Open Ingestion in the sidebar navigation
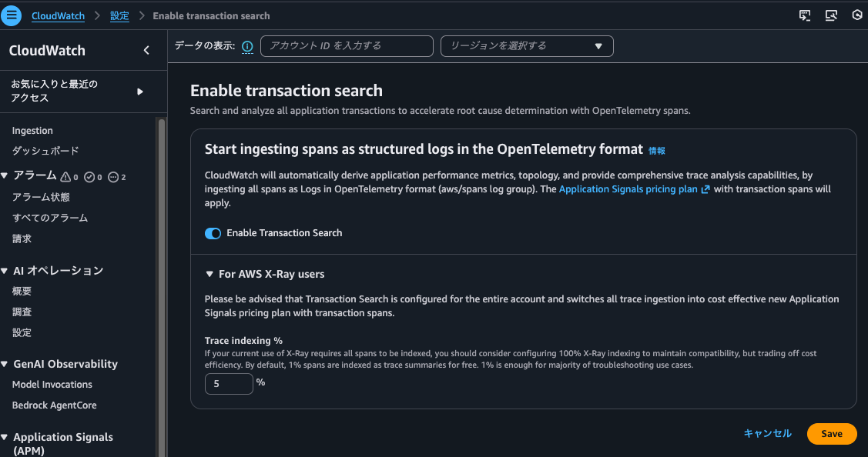This screenshot has height=457, width=868. point(34,130)
